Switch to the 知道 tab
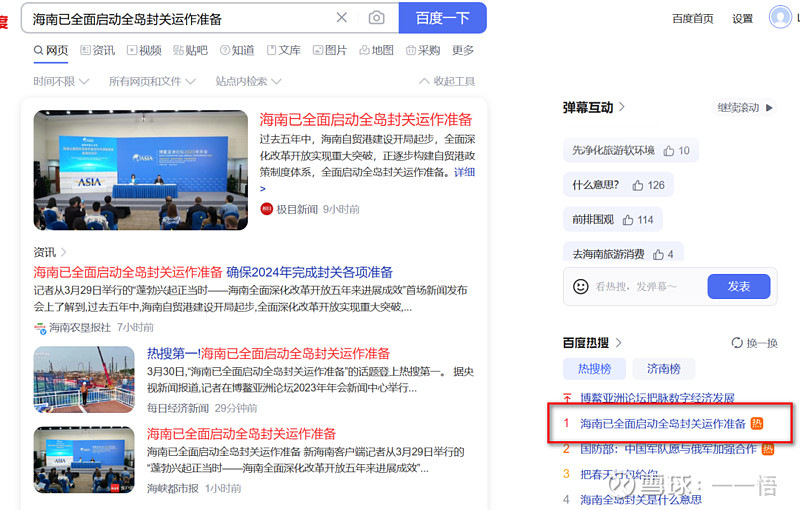Screen dimensions: 800x510 [237, 50]
